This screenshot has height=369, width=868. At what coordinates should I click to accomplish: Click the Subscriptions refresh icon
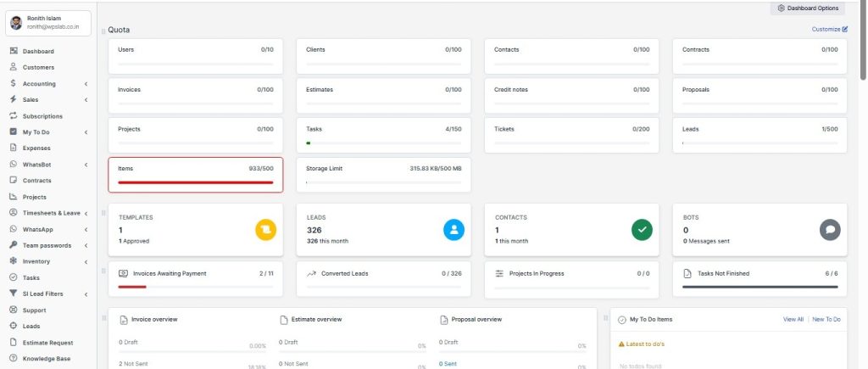click(x=14, y=115)
